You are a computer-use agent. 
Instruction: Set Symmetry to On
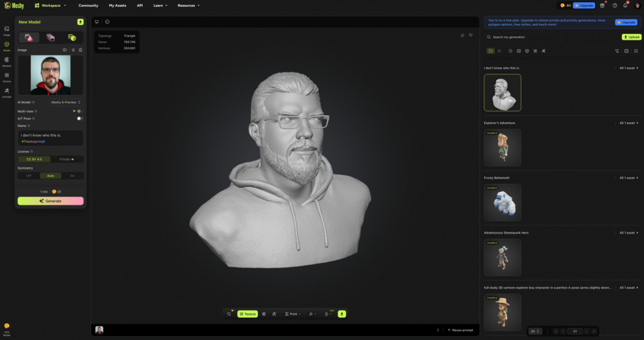[x=72, y=176]
